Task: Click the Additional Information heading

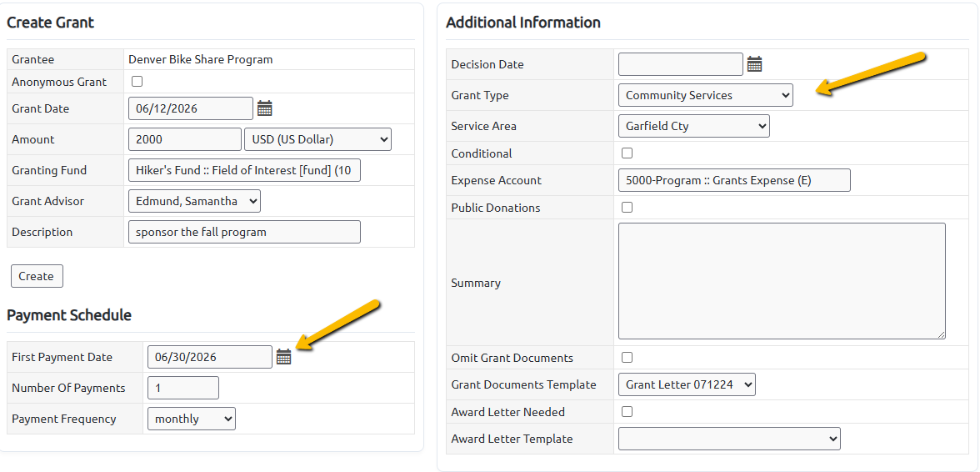Action: pos(523,23)
